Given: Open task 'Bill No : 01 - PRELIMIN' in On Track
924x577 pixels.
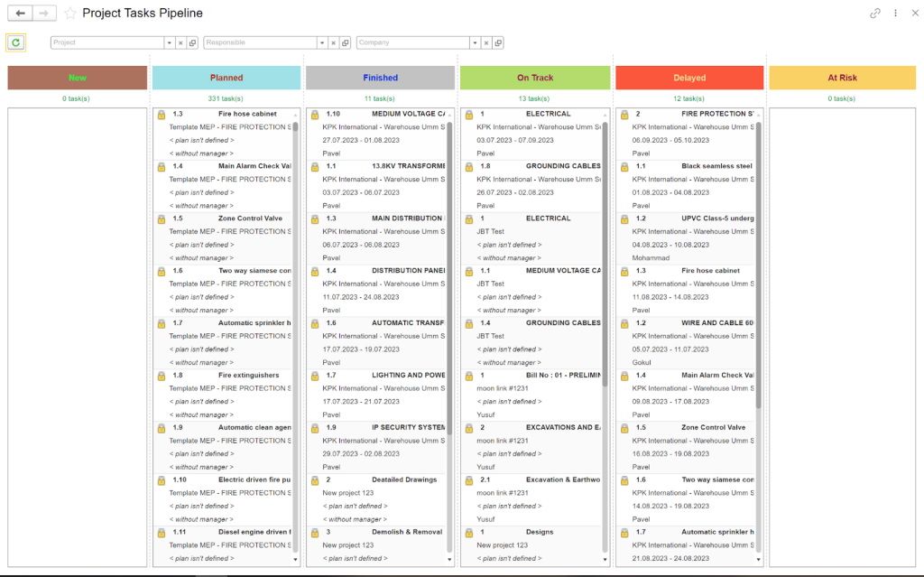Looking at the screenshot, I should click(563, 376).
